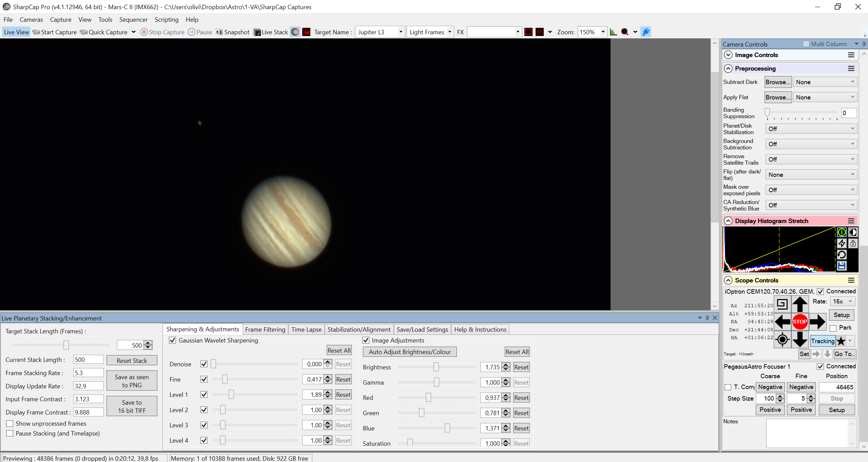Disable Gaussian Wavelet Sharpening checkbox
This screenshot has height=462, width=868.
coord(173,340)
